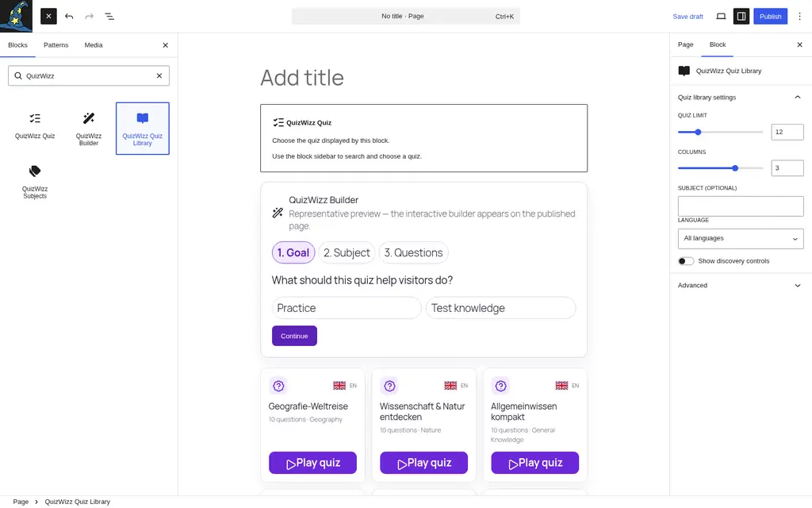The width and height of the screenshot is (812, 508).
Task: Click "10 questions · Nature" text
Action: [x=410, y=430]
